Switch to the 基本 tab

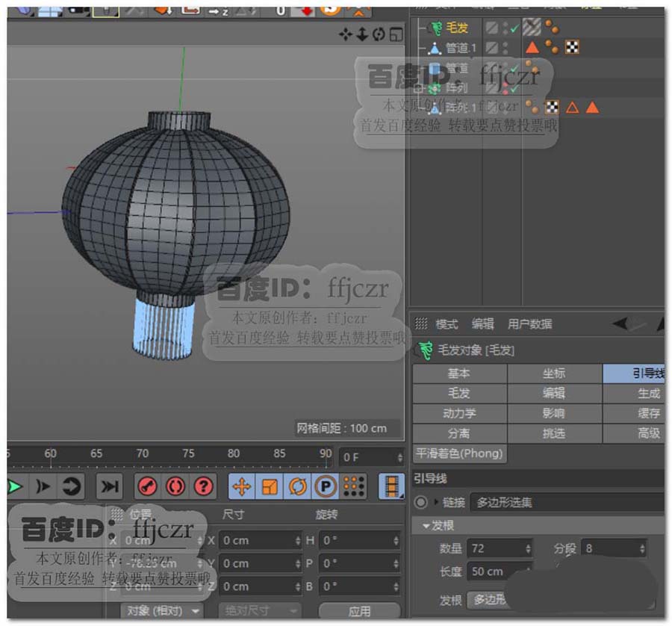(x=459, y=374)
